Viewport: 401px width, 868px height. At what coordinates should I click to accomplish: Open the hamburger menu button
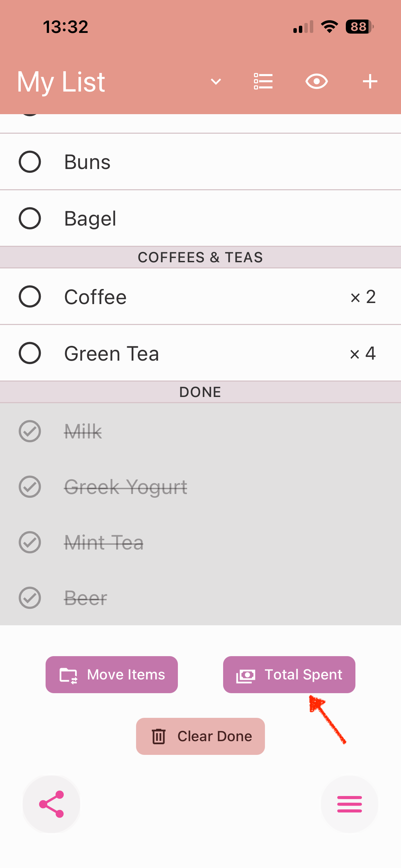349,804
